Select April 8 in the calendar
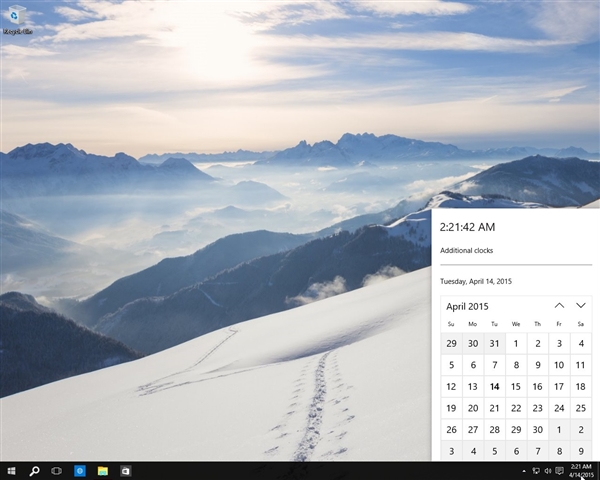Image resolution: width=600 pixels, height=480 pixels. pyautogui.click(x=516, y=365)
